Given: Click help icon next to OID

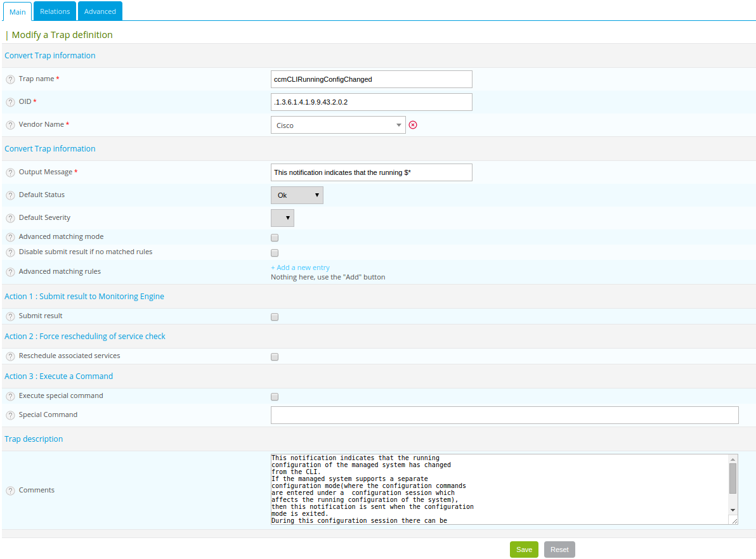Looking at the screenshot, I should pyautogui.click(x=10, y=102).
